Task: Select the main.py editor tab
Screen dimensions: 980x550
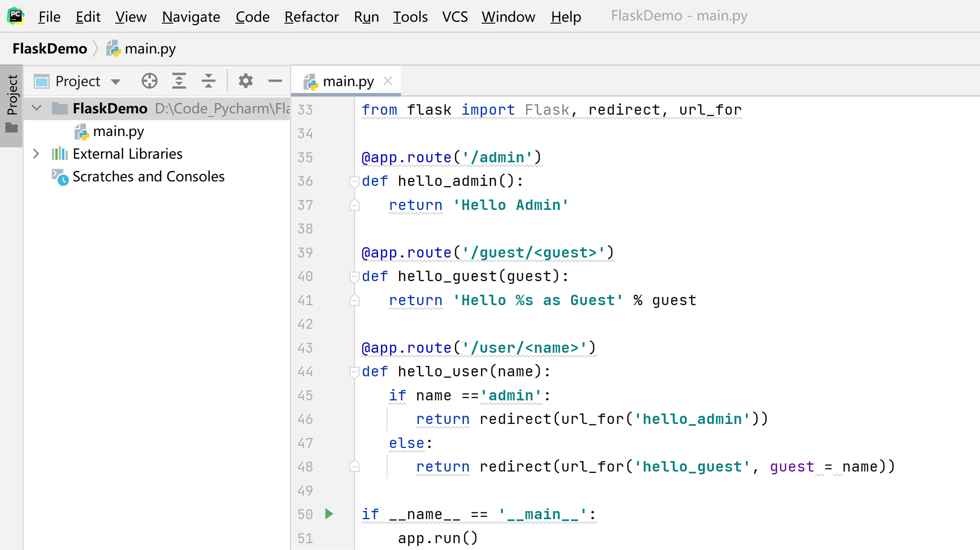Action: coord(348,82)
